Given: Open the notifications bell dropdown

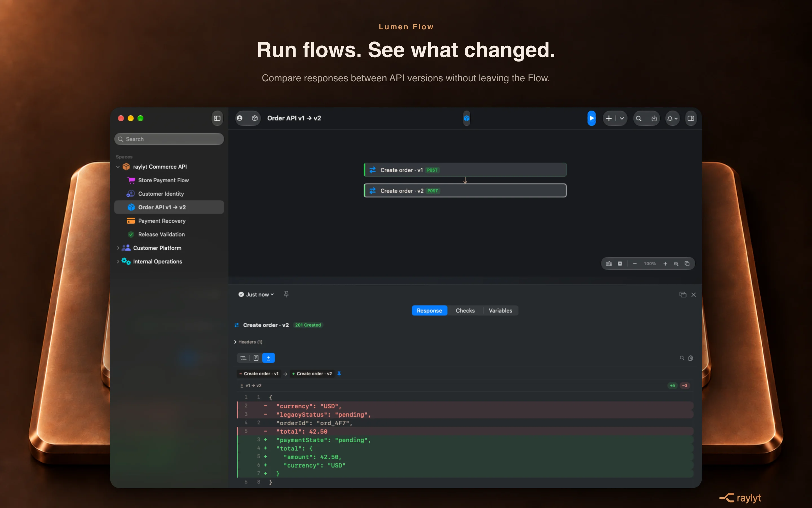Looking at the screenshot, I should pos(672,118).
